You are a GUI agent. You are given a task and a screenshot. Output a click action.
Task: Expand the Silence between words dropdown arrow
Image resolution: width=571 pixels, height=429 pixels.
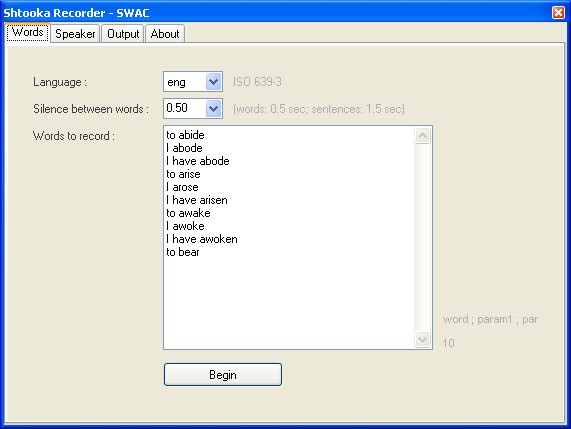[214, 109]
